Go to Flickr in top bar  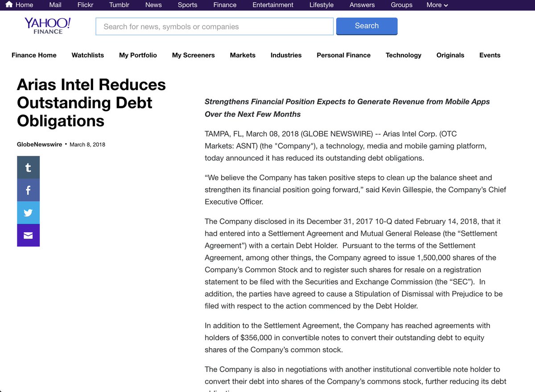pyautogui.click(x=85, y=5)
